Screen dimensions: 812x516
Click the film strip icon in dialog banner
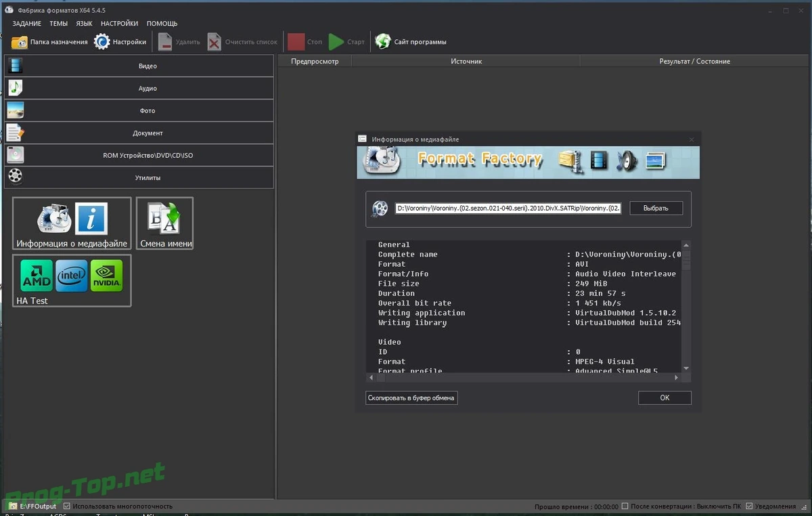click(x=599, y=160)
